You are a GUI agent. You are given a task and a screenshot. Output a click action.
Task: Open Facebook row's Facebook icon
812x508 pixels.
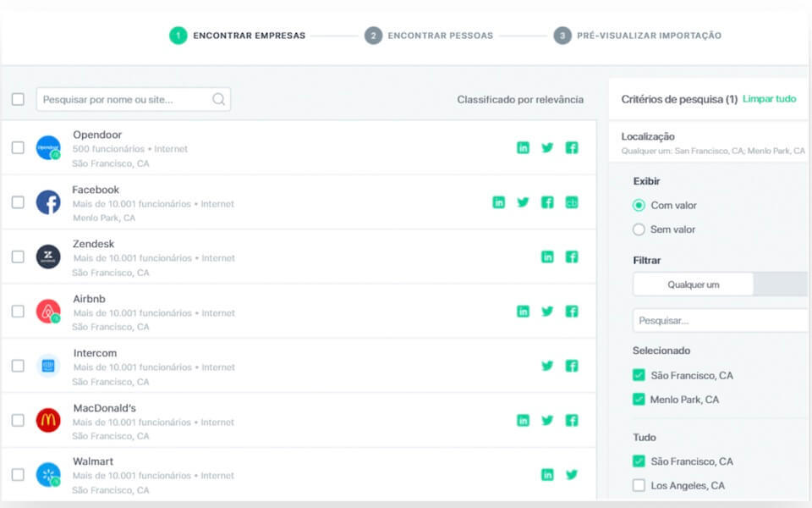[547, 202]
